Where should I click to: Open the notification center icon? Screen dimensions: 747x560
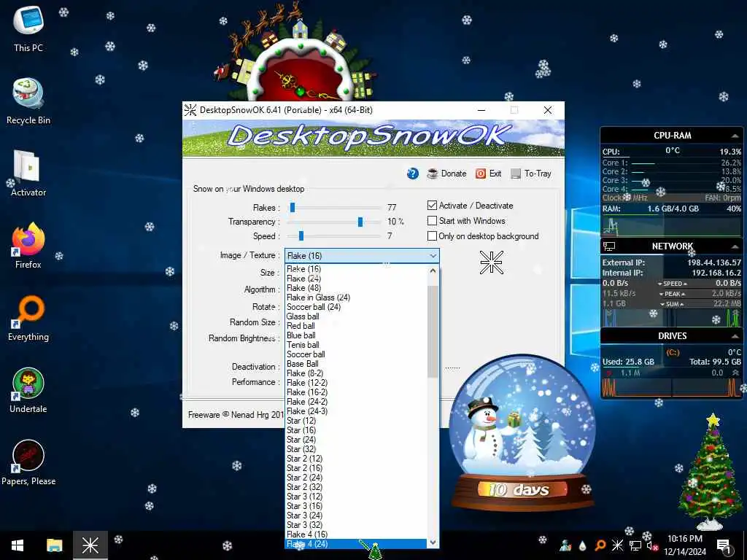coord(724,545)
